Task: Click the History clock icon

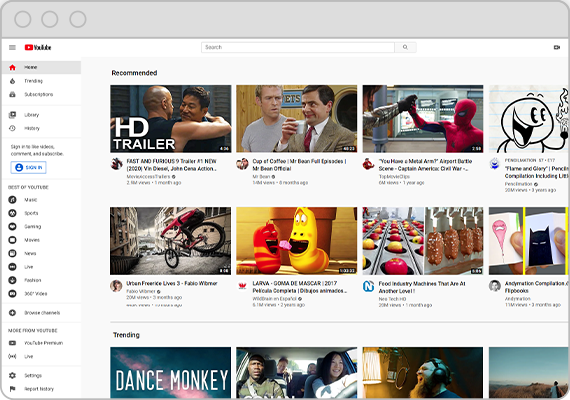Action: point(12,128)
